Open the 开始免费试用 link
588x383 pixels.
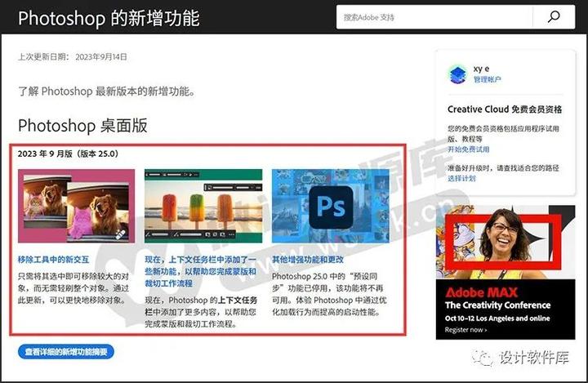pos(469,149)
